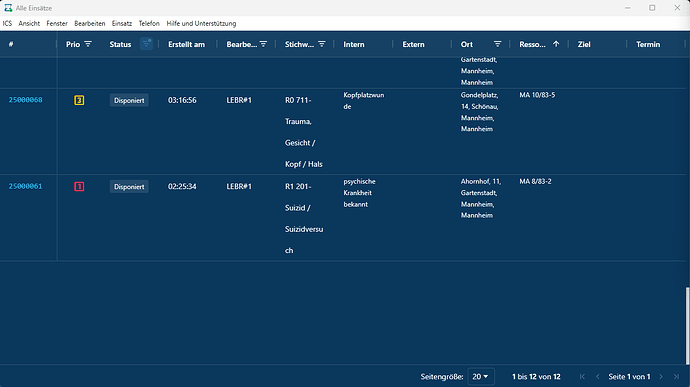Click the vertical scrollbar thumb
Viewport: 690px width, 387px height.
click(x=687, y=326)
